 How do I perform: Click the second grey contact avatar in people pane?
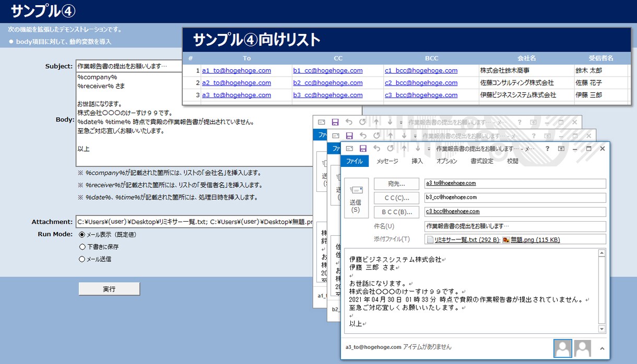click(583, 348)
